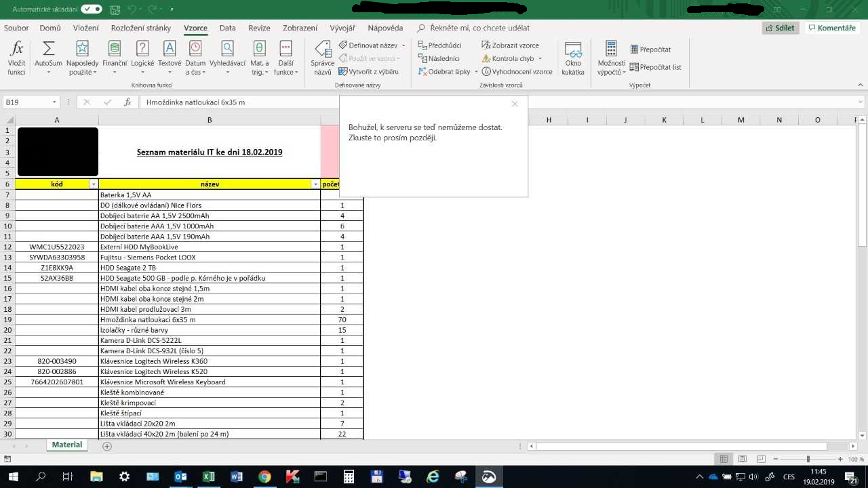Expand the Name Box dropdown arrow
The height and width of the screenshot is (488, 868).
point(54,102)
